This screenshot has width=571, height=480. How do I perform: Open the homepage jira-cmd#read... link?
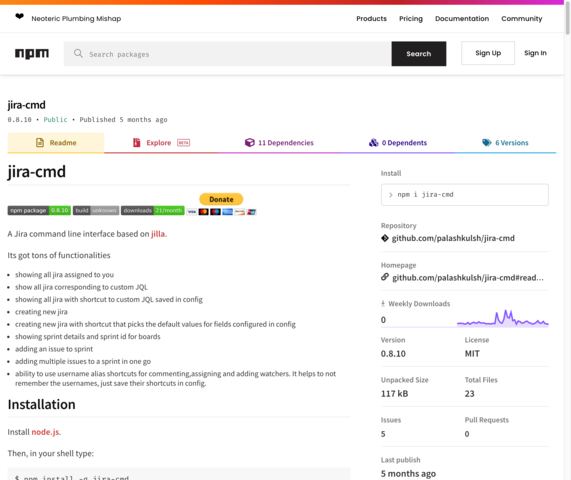[468, 278]
